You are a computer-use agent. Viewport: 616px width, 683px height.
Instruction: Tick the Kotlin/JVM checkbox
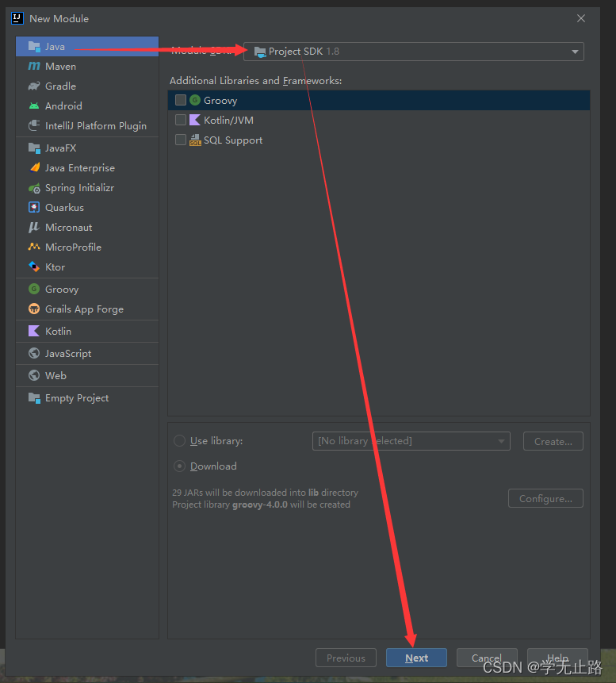pyautogui.click(x=181, y=120)
